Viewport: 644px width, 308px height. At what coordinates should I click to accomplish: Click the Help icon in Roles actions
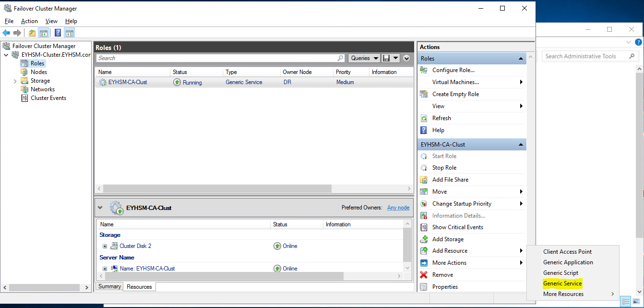pos(424,130)
